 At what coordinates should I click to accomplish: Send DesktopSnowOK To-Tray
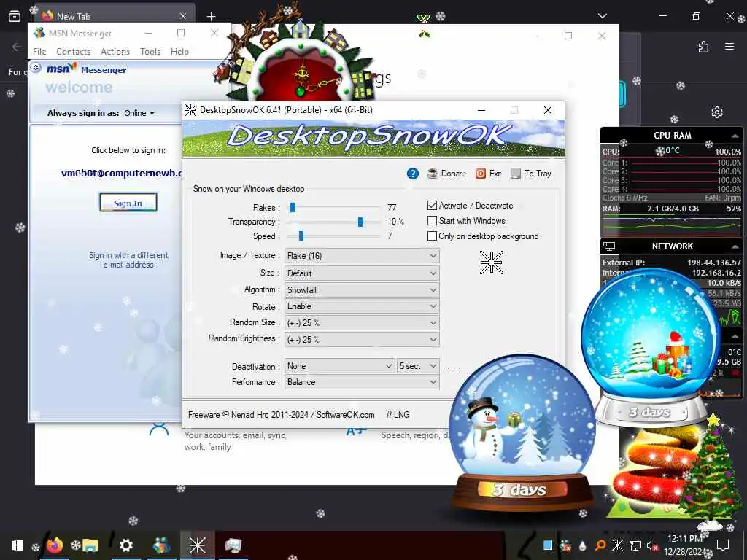[x=531, y=174]
